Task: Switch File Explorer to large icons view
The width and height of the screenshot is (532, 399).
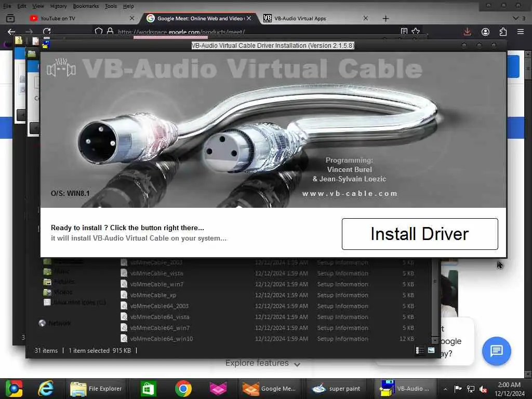Action: [431, 350]
